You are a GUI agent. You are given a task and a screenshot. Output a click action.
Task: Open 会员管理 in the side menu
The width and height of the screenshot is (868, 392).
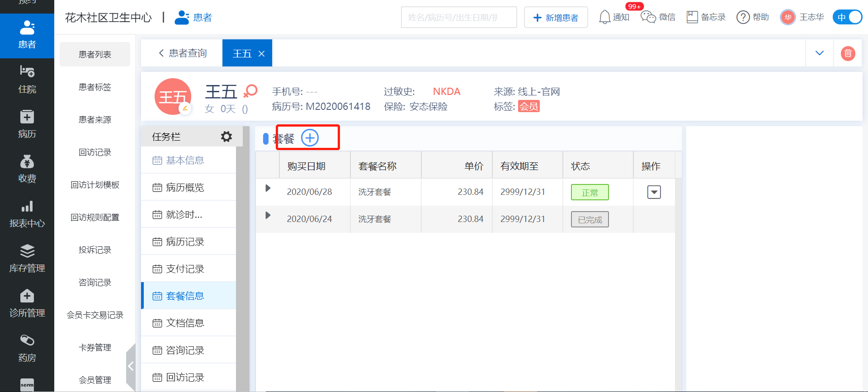pyautogui.click(x=95, y=380)
